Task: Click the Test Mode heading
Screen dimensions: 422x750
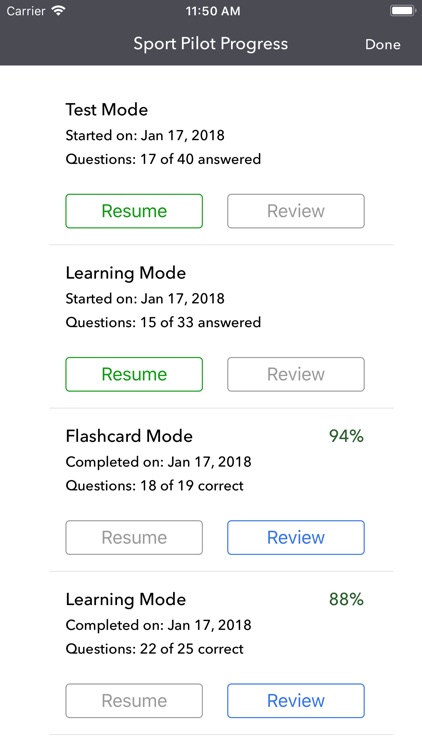Action: pos(107,110)
